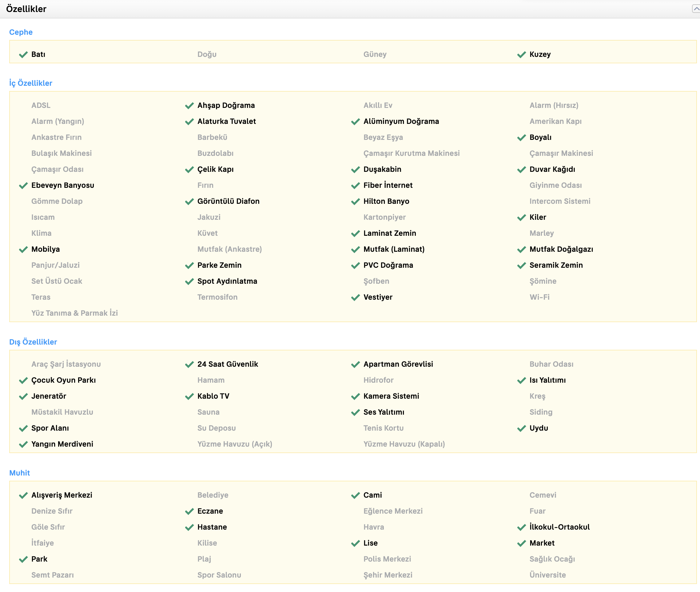
Task: Click the Dış Özellikler heading link
Action: pos(33,342)
